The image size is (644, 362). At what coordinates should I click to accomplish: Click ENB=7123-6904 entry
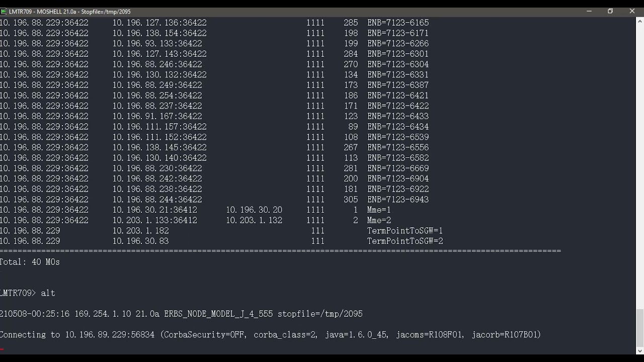pos(398,178)
